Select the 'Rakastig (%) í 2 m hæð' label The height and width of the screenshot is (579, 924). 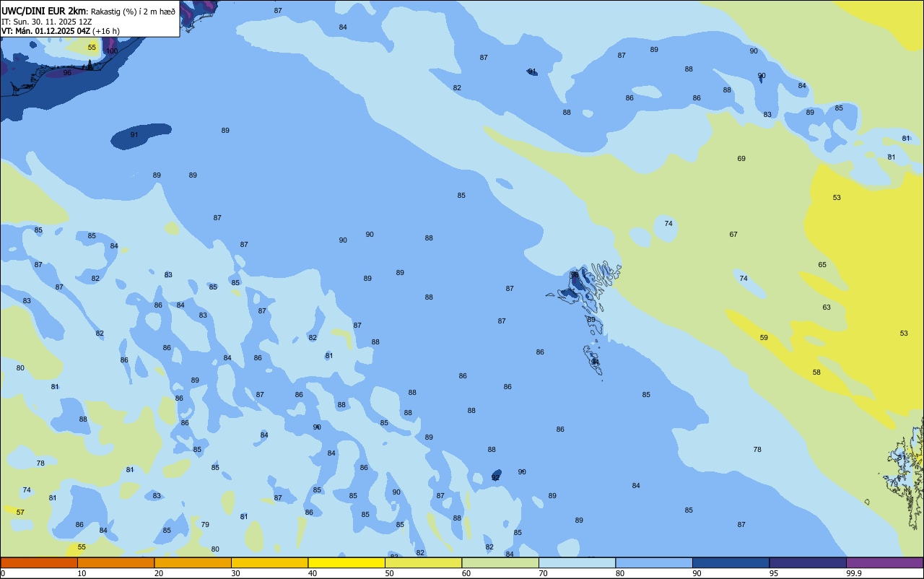[133, 11]
